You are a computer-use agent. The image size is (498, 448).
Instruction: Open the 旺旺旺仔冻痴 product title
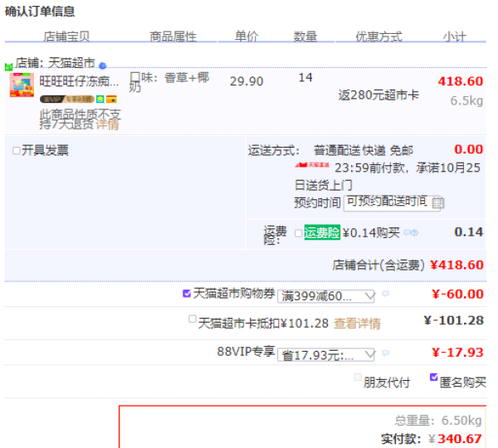(79, 81)
